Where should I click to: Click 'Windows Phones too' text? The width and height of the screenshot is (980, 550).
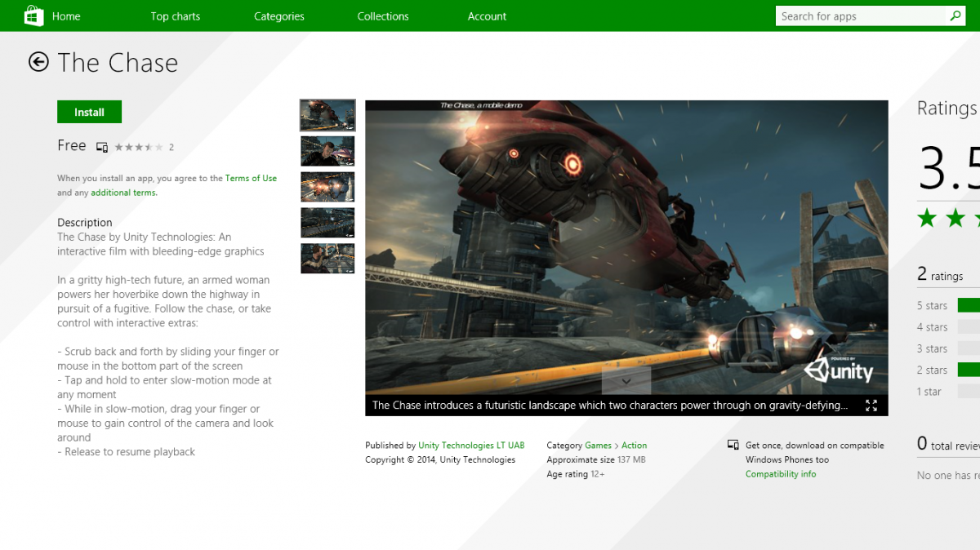pos(787,459)
